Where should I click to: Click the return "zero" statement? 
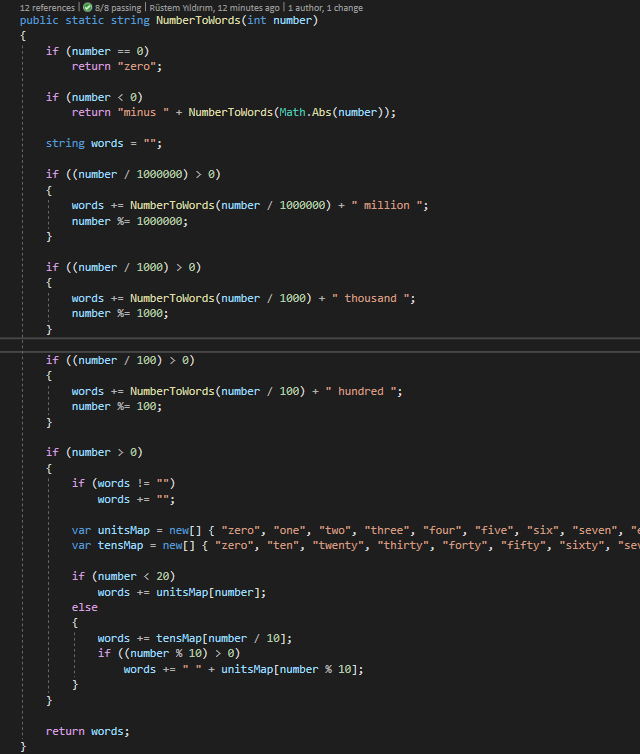coord(117,66)
